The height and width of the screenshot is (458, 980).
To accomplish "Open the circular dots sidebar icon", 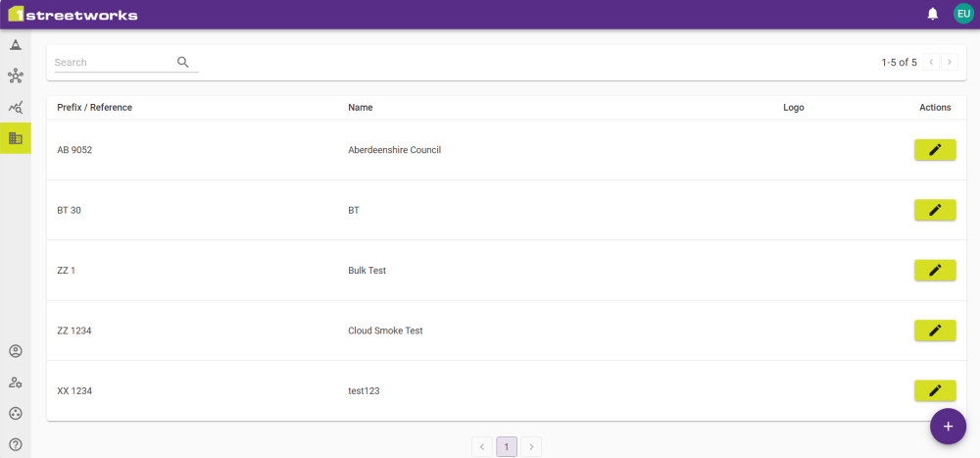I will (16, 414).
